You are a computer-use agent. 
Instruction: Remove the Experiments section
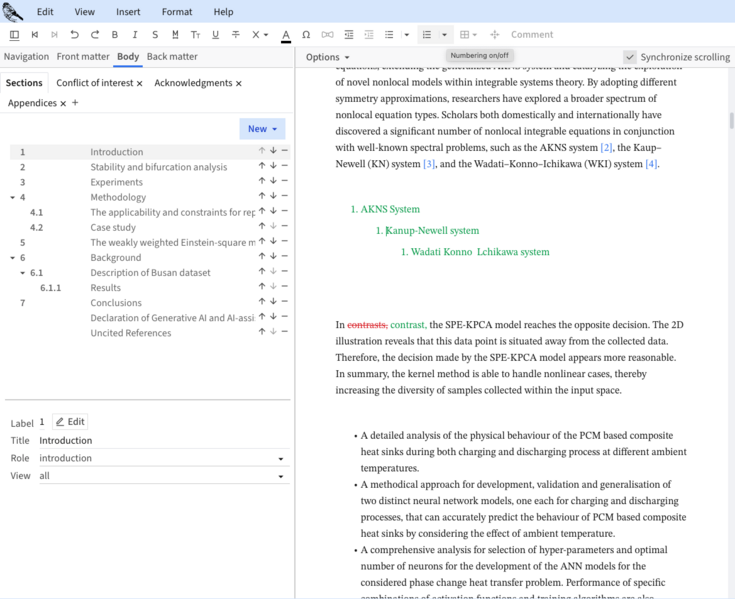point(285,180)
